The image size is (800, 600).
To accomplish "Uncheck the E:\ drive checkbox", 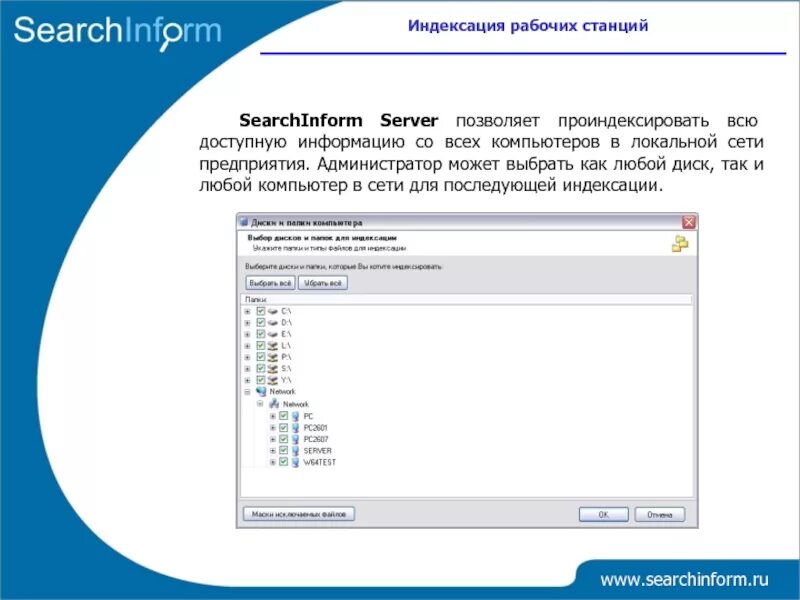I will (x=261, y=334).
